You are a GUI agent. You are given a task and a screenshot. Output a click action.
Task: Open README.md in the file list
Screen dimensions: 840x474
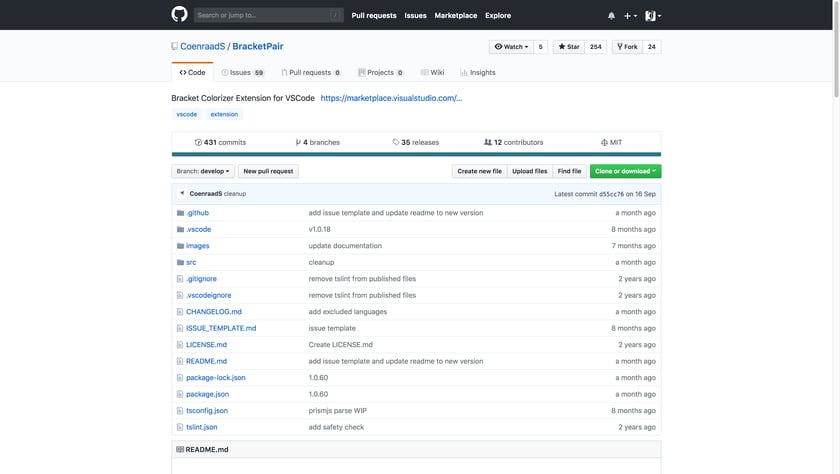[x=206, y=362]
